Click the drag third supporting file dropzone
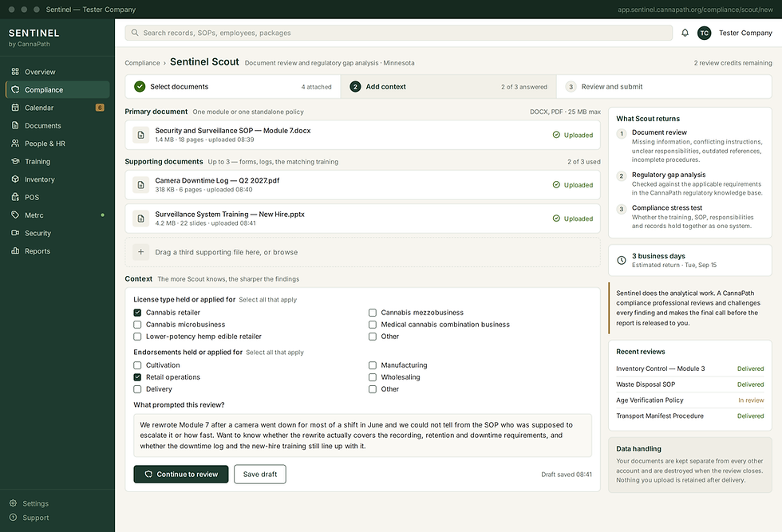The width and height of the screenshot is (782, 532). 362,252
